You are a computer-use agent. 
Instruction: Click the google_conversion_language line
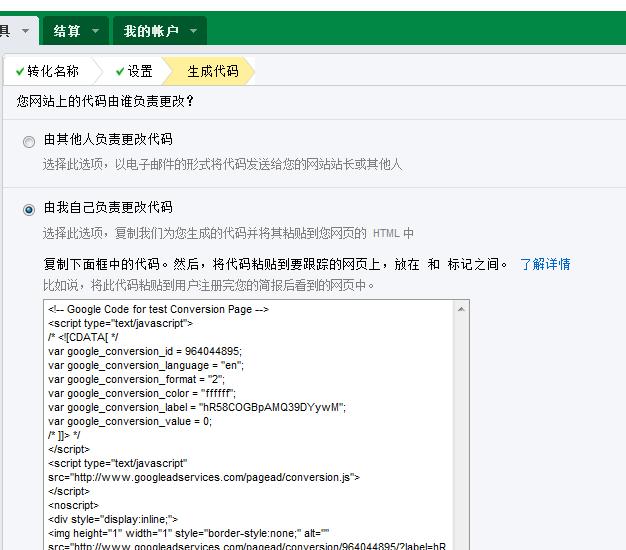[146, 365]
